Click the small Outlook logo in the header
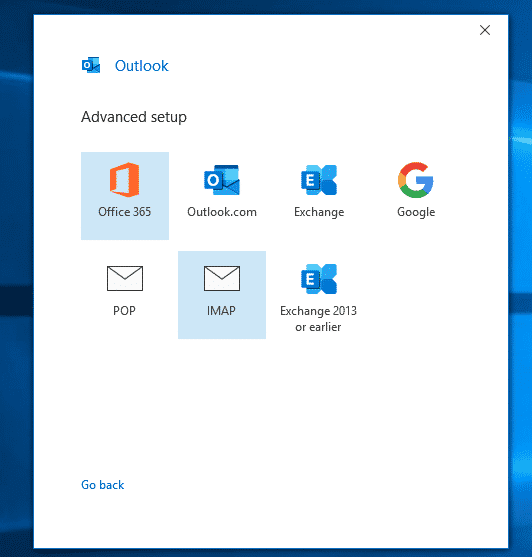The image size is (532, 557). point(91,65)
